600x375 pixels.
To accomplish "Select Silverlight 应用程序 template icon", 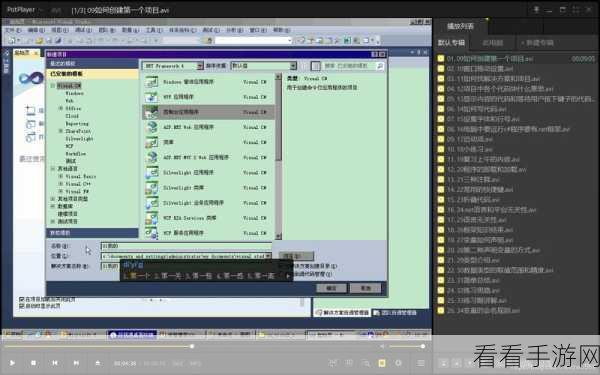I will [152, 172].
